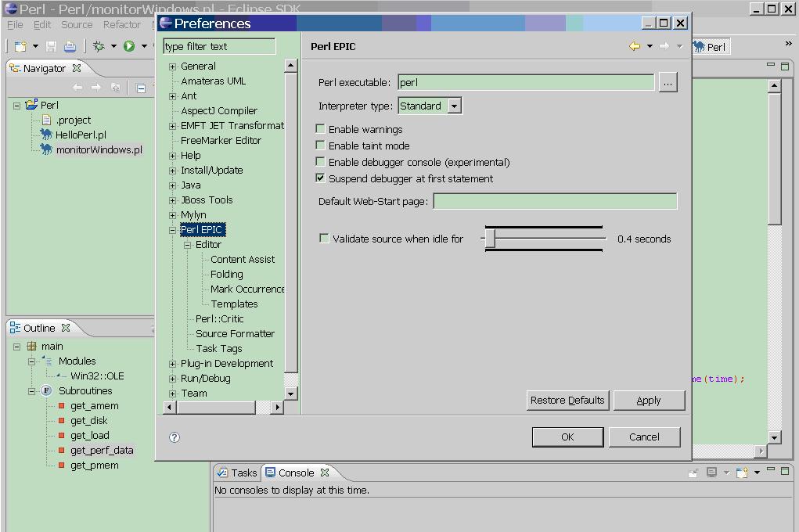The height and width of the screenshot is (532, 799).
Task: Collapse the Perl project in Navigator
Action: (x=16, y=106)
